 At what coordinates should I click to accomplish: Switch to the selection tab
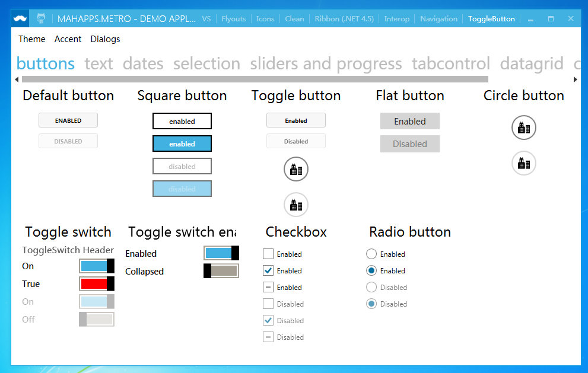point(206,63)
